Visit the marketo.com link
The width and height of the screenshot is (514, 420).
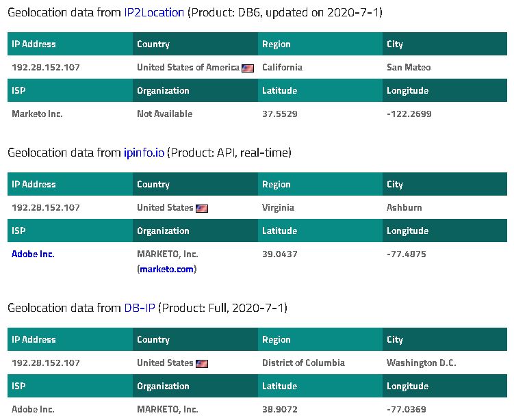[167, 270]
